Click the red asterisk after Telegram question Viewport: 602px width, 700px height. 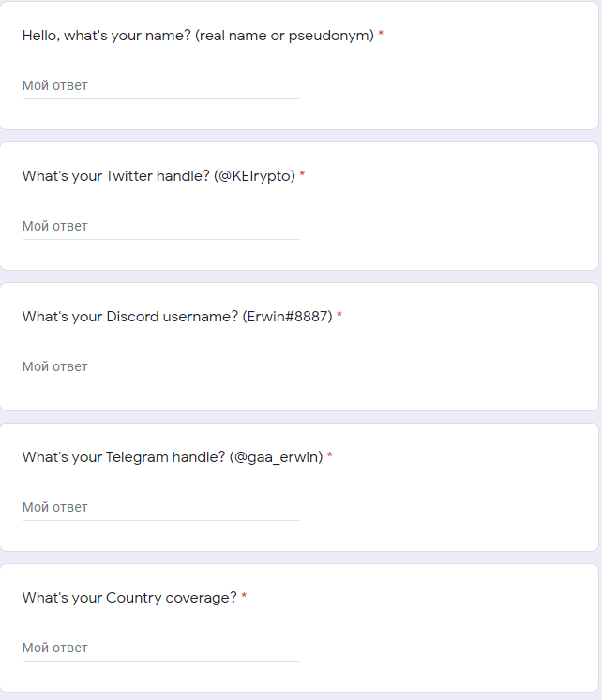coord(330,457)
